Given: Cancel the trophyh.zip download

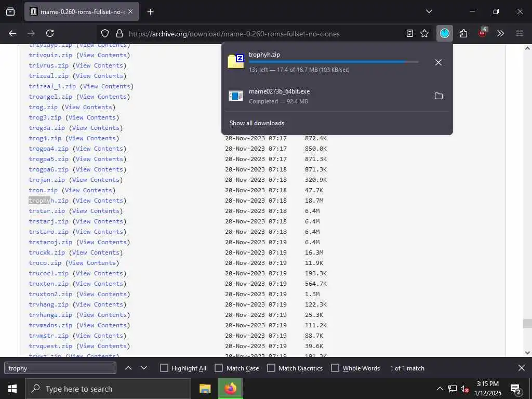Looking at the screenshot, I should pyautogui.click(x=438, y=62).
